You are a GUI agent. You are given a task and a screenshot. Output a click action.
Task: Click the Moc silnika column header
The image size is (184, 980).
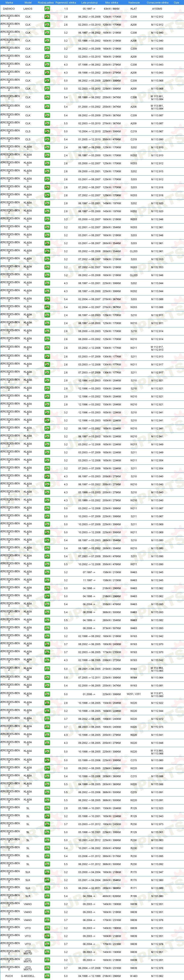(112, 2)
